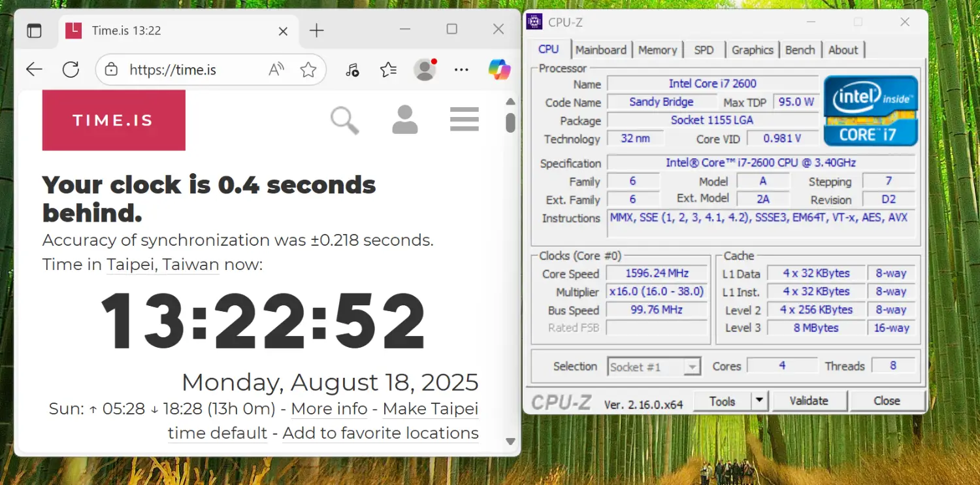
Task: Open the More info link
Action: (x=329, y=409)
